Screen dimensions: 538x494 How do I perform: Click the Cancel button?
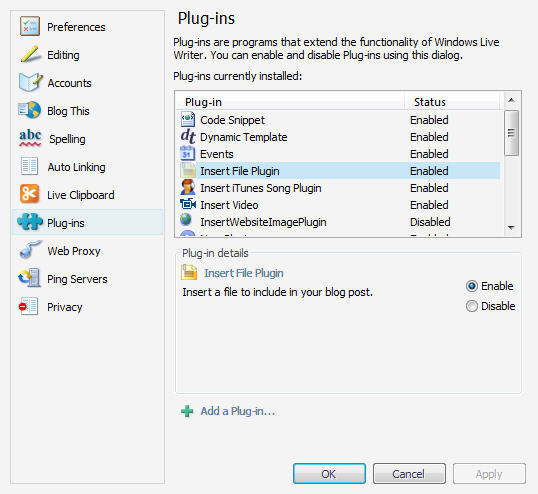409,474
